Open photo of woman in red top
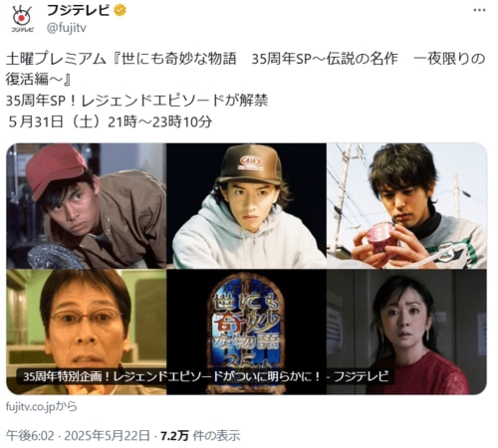Image resolution: width=498 pixels, height=448 pixels. tap(406, 332)
